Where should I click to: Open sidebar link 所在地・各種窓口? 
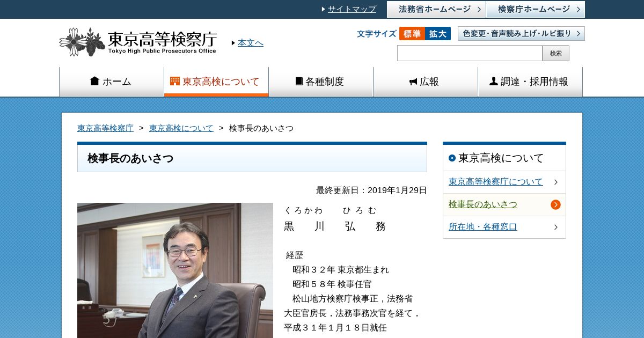(x=483, y=227)
